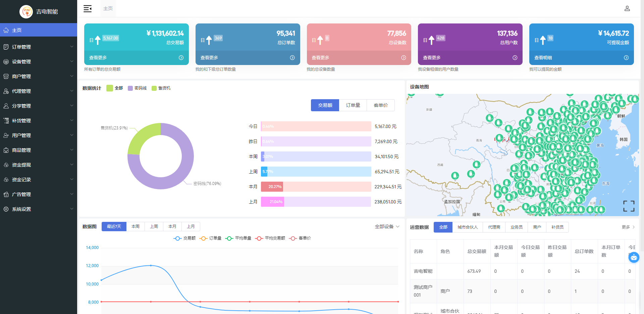The width and height of the screenshot is (644, 314).
Task: Click 查看更多 on 总交易额 card
Action: click(x=98, y=58)
